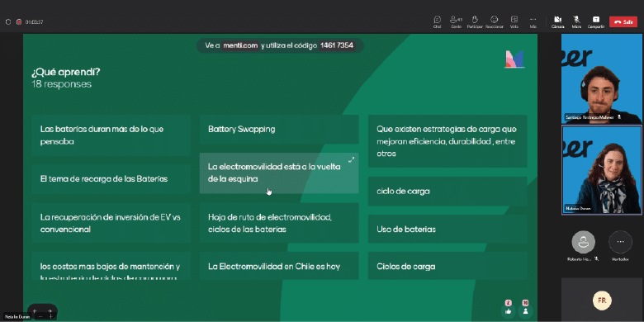The height and width of the screenshot is (322, 644).
Task: Click the FR initials avatar tile
Action: (x=602, y=301)
